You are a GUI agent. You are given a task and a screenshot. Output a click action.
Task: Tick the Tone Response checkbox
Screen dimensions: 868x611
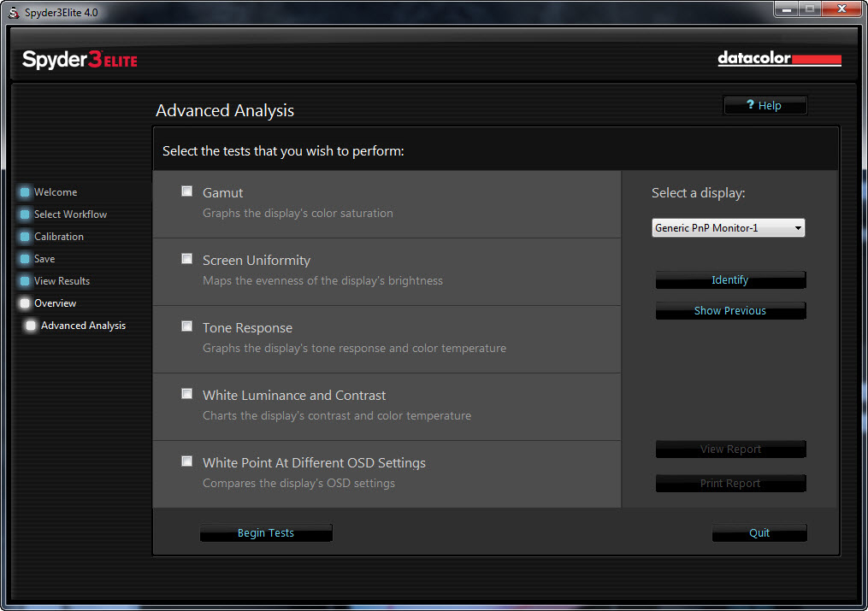187,326
